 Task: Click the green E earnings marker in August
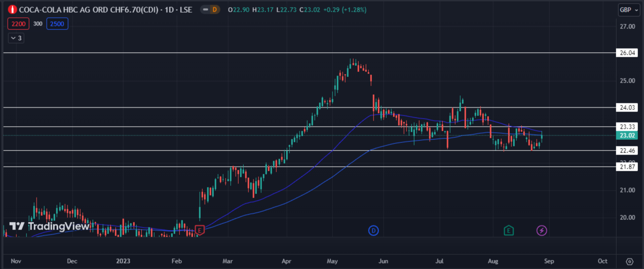509,230
